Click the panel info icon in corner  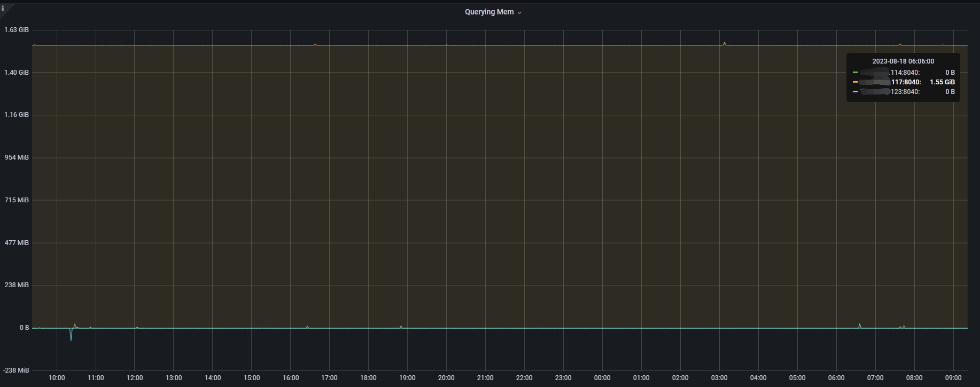pyautogui.click(x=3, y=8)
